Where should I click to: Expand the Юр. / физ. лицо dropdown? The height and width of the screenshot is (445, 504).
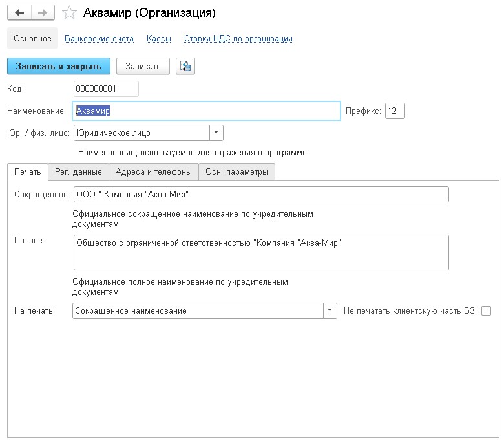pos(216,133)
